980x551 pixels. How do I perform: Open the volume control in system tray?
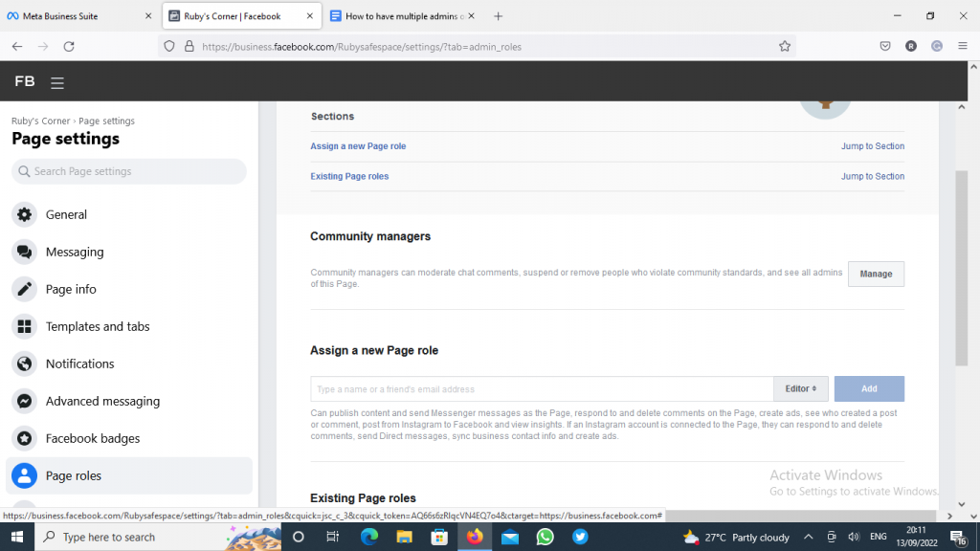tap(854, 537)
